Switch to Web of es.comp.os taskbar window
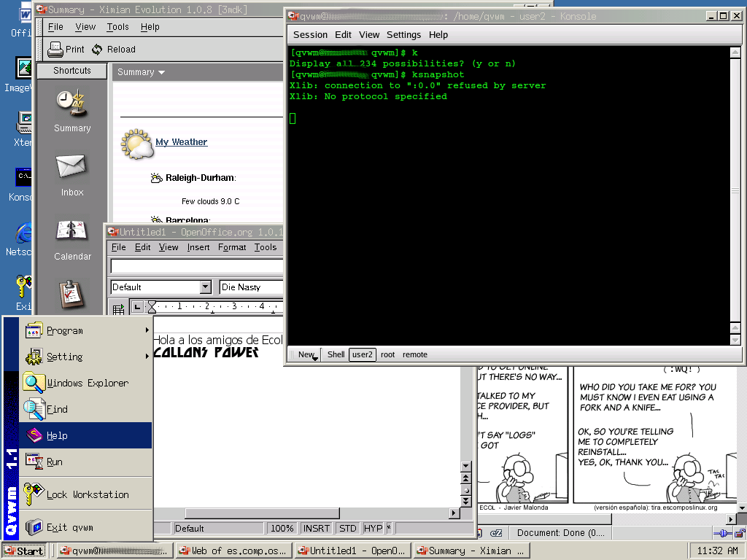747x560 pixels. pyautogui.click(x=233, y=551)
